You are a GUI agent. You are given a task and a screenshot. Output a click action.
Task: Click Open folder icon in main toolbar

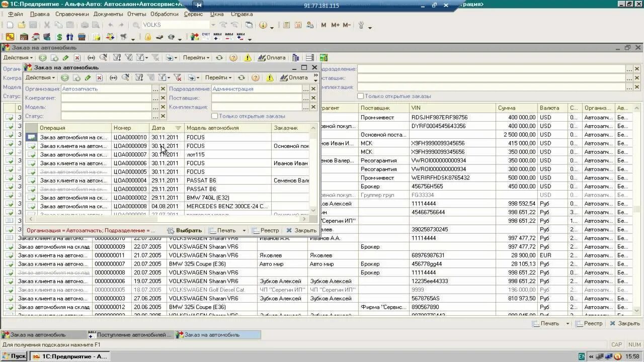[x=22, y=25]
